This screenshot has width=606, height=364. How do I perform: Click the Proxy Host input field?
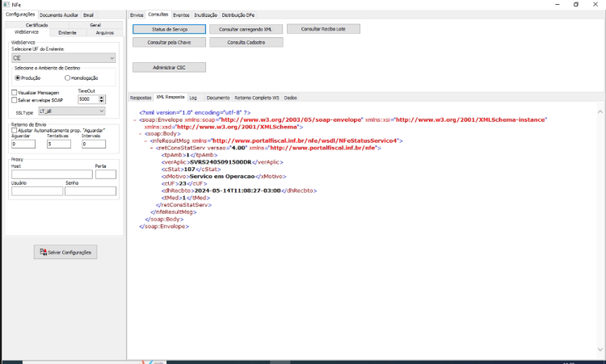[52, 174]
